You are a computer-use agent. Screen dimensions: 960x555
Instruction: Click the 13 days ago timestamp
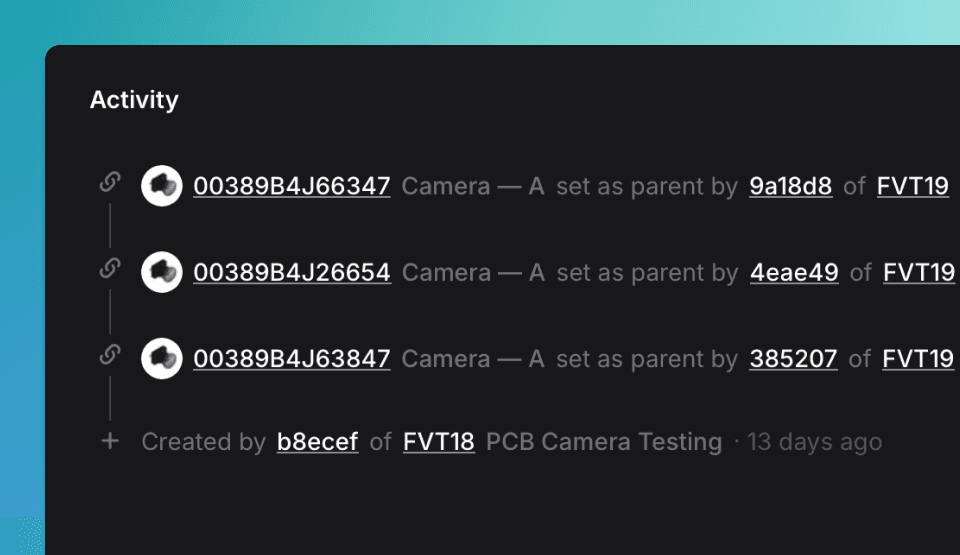(x=814, y=442)
